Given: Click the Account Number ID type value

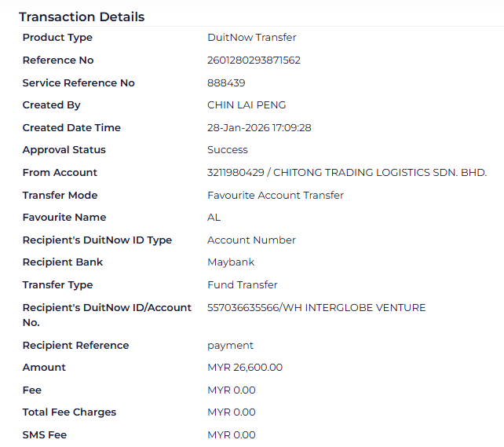Looking at the screenshot, I should [x=251, y=240].
